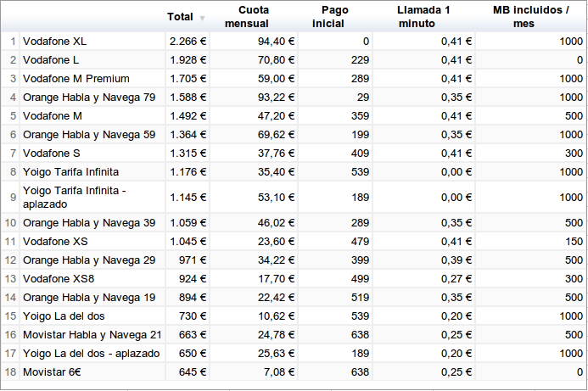Screen dimensions: 588x391
Task: Sort by Cuota mensual column header
Action: 247,17
